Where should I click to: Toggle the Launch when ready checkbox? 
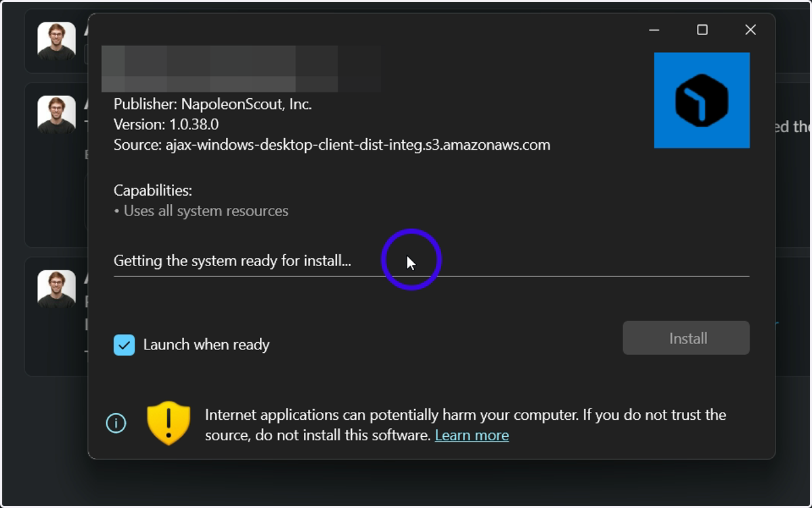coord(125,345)
